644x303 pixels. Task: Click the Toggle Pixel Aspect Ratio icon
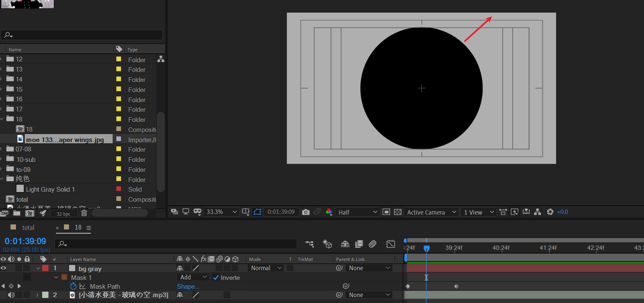[x=503, y=212]
